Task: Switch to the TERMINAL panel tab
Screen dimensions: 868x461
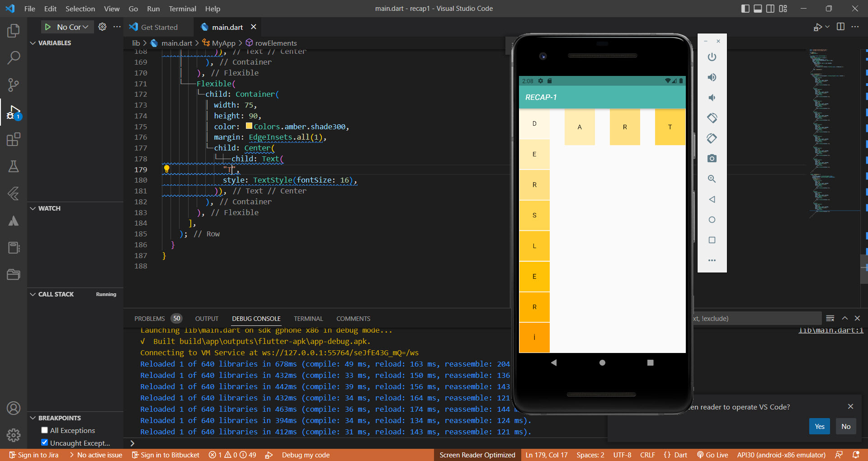Action: 308,319
